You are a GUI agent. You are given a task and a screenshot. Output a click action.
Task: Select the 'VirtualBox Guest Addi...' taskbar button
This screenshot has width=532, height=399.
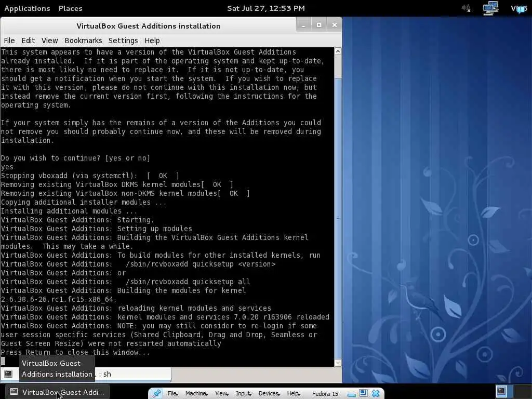tap(57, 392)
